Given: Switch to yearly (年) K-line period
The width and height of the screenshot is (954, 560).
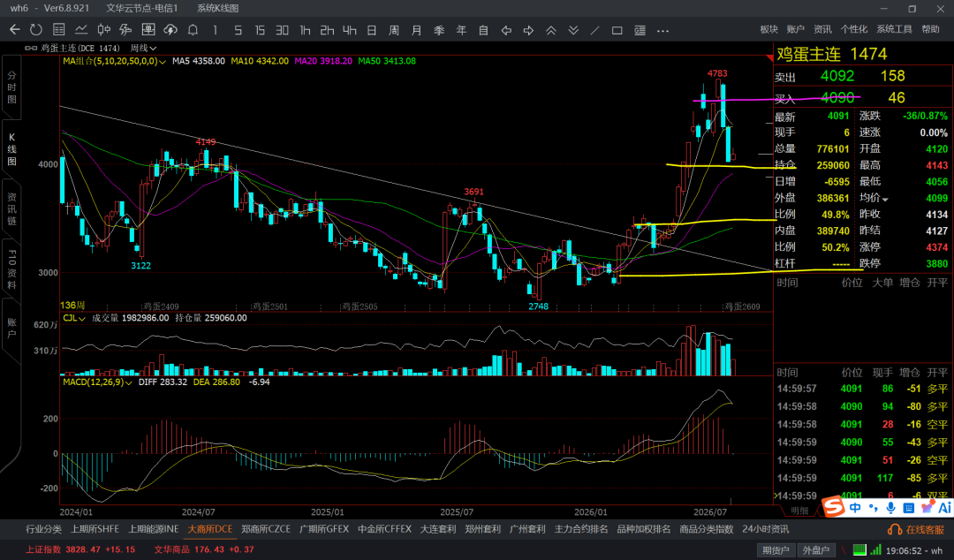Looking at the screenshot, I should coord(461,30).
